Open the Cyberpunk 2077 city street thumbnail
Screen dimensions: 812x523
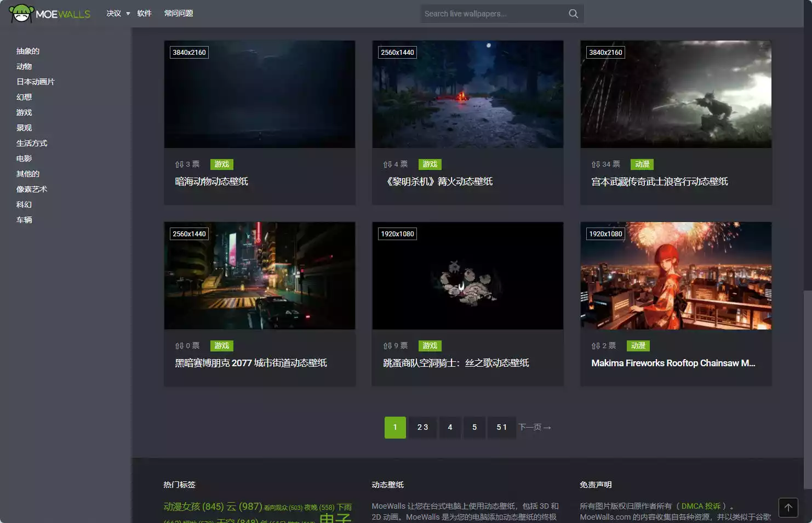click(x=260, y=276)
